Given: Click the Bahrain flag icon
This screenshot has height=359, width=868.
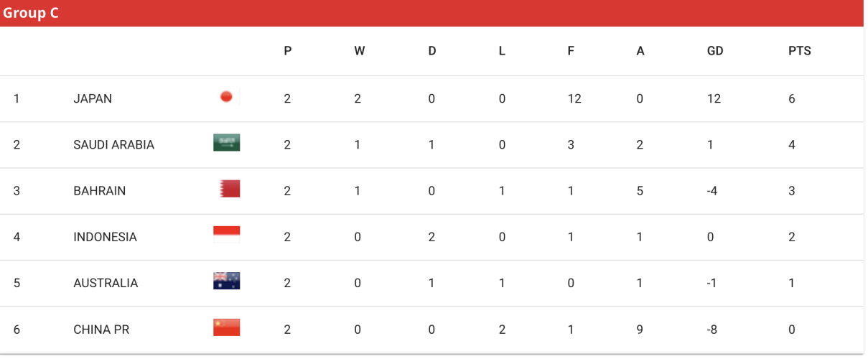Looking at the screenshot, I should pos(229,189).
